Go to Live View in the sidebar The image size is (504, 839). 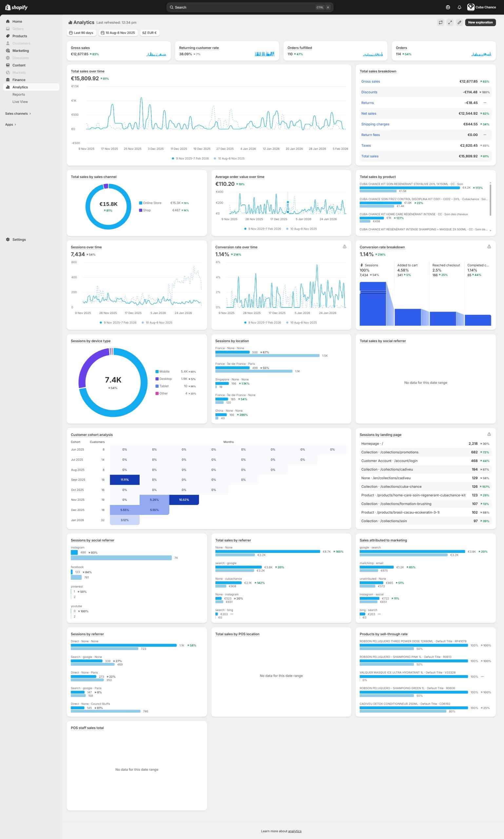pos(20,102)
